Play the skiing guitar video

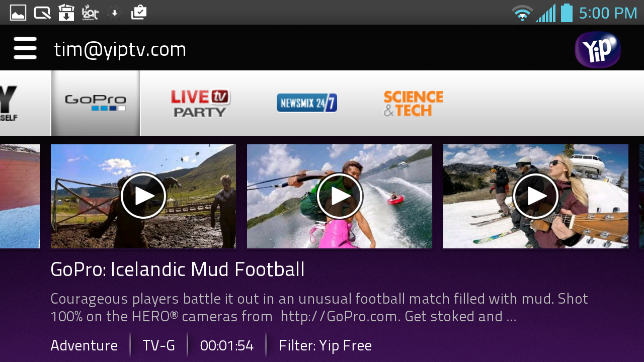pyautogui.click(x=536, y=196)
